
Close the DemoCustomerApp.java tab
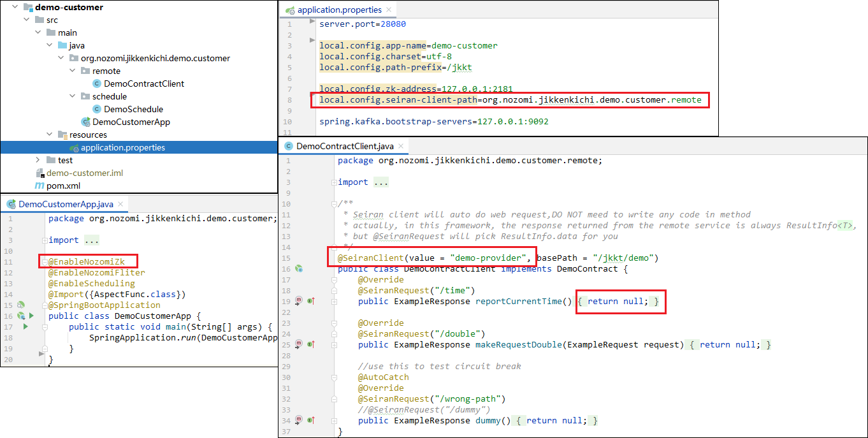[x=121, y=204]
